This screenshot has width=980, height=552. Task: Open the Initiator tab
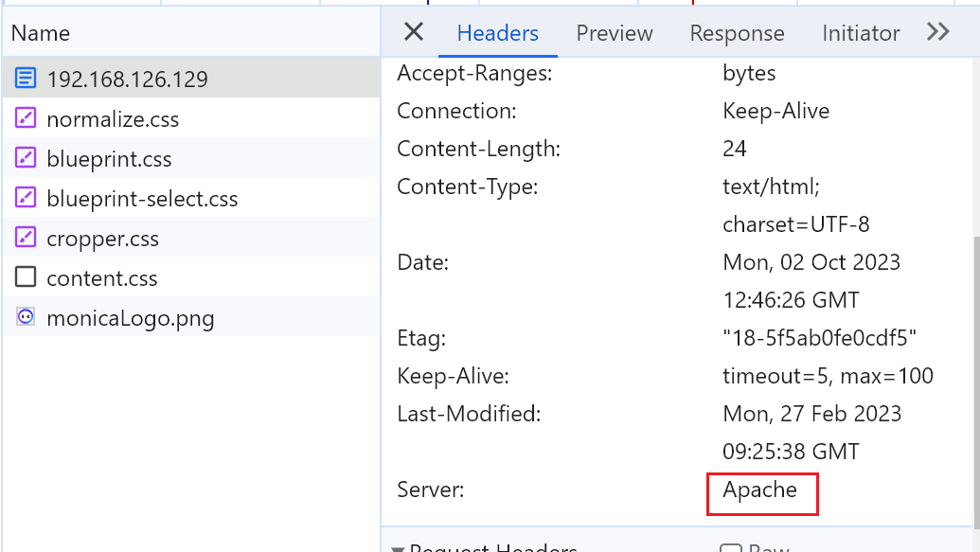860,33
